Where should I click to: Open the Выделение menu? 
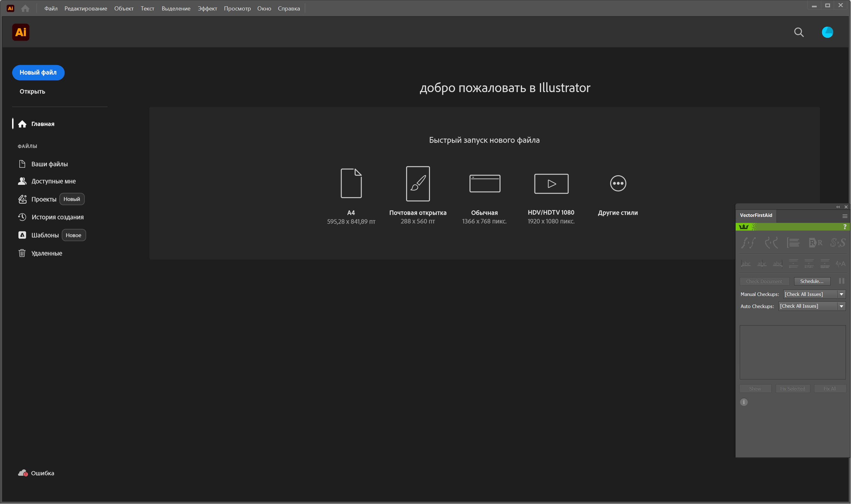(x=176, y=9)
